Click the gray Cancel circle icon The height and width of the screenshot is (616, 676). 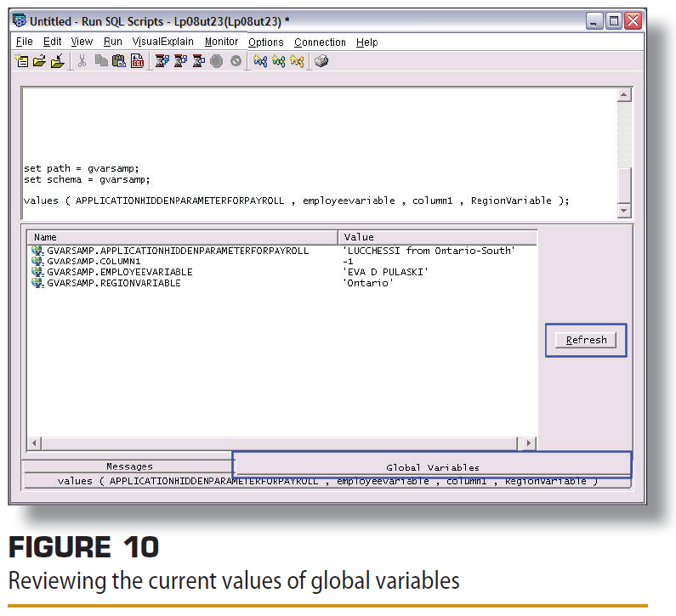click(236, 61)
